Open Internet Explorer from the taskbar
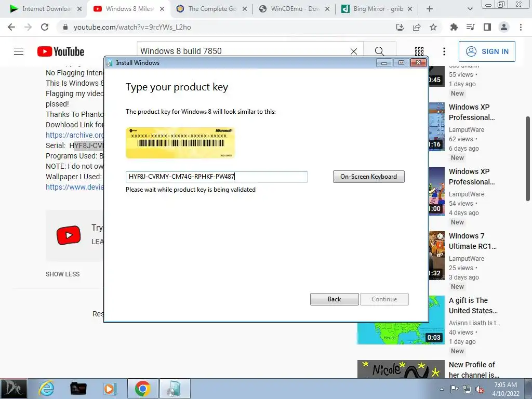 click(46, 389)
